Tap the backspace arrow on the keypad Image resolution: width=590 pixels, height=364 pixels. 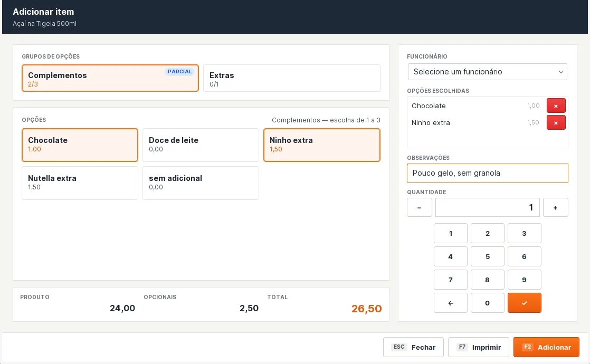[x=450, y=303]
